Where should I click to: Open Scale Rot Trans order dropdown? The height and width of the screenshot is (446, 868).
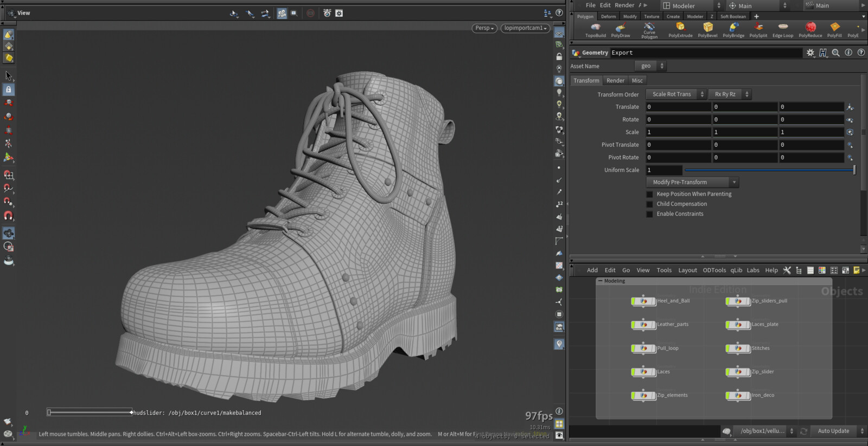click(x=676, y=94)
